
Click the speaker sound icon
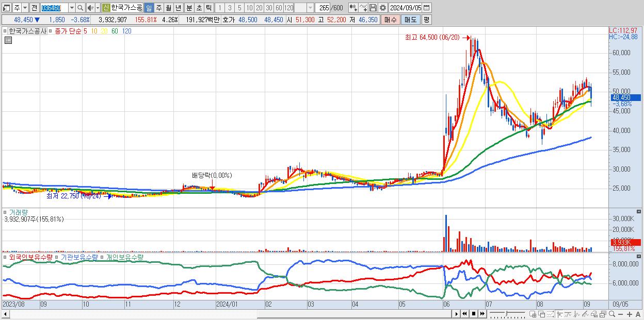point(90,8)
